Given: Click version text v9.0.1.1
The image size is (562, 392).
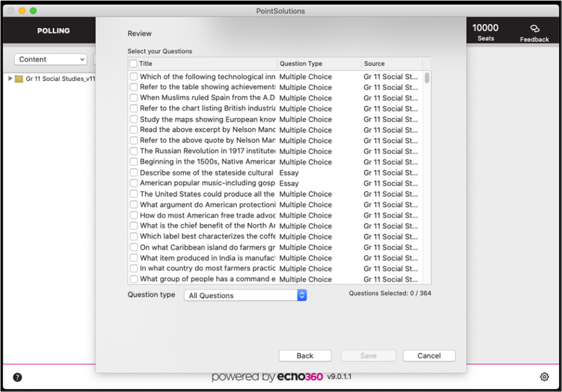Looking at the screenshot, I should (x=339, y=377).
